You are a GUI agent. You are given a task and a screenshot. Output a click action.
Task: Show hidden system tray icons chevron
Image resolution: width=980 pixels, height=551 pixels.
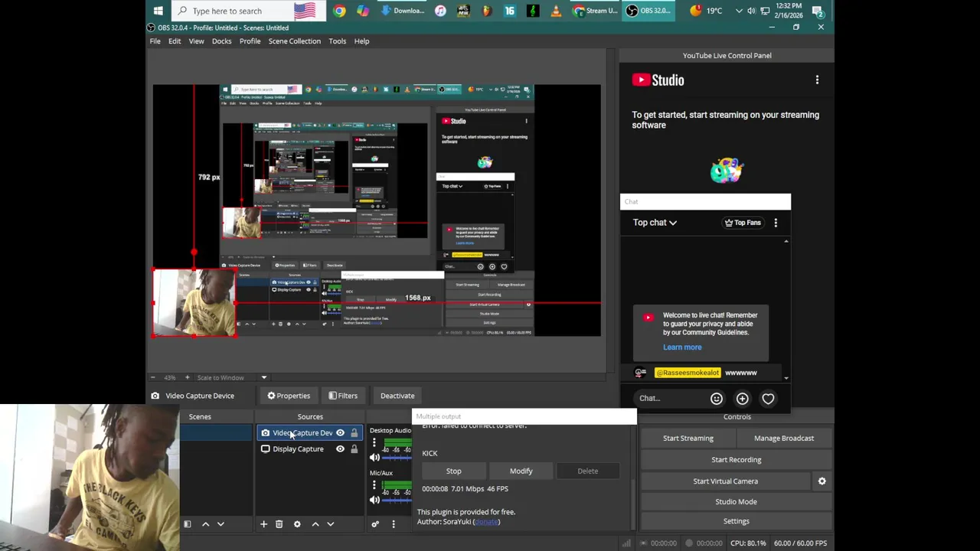tap(739, 11)
